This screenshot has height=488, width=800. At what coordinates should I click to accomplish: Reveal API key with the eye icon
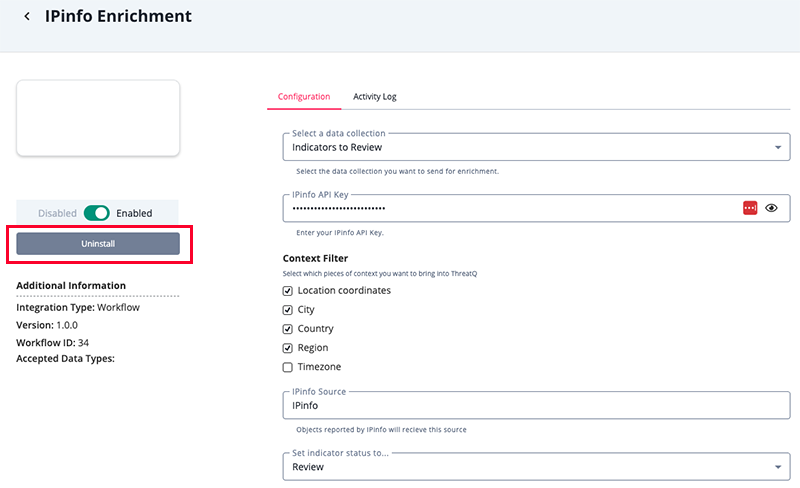coord(771,208)
